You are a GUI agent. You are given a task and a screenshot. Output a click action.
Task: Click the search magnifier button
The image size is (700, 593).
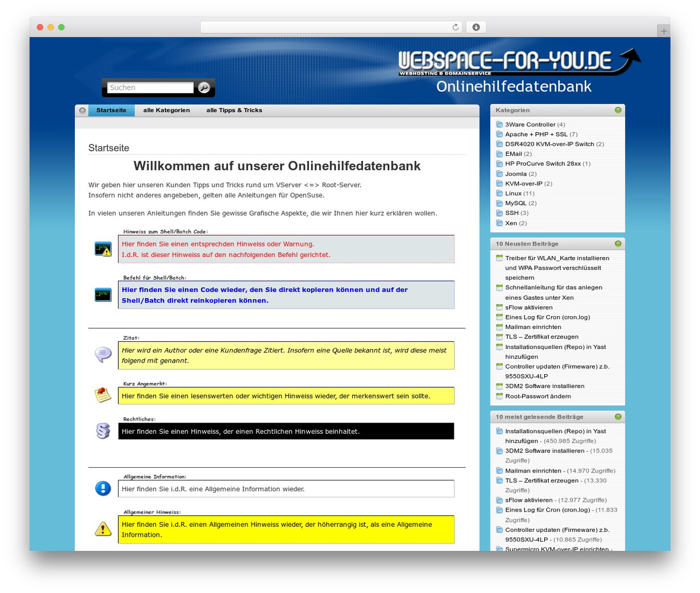(x=204, y=88)
